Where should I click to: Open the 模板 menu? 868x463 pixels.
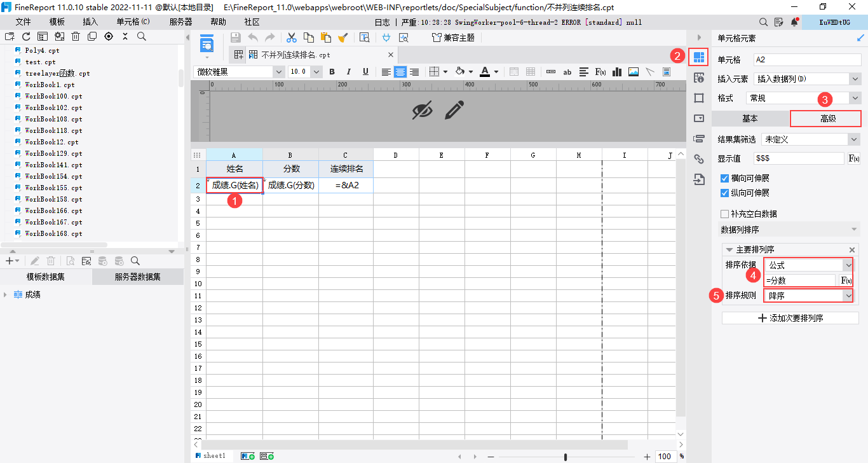pyautogui.click(x=57, y=22)
